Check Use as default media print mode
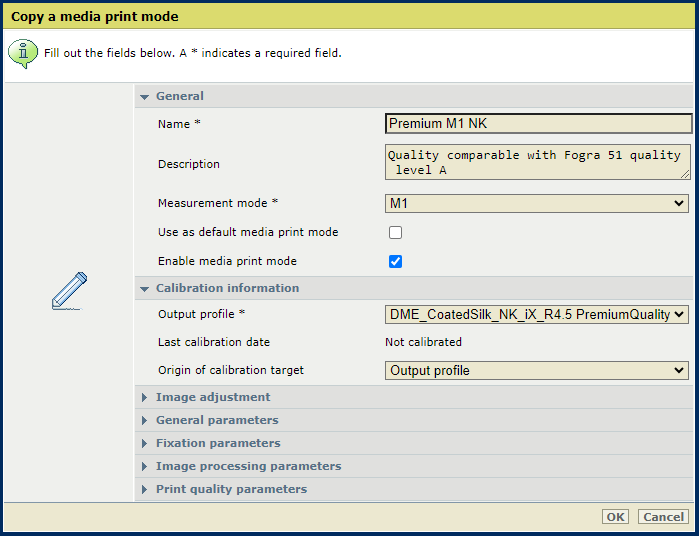Image resolution: width=699 pixels, height=536 pixels. (x=395, y=232)
